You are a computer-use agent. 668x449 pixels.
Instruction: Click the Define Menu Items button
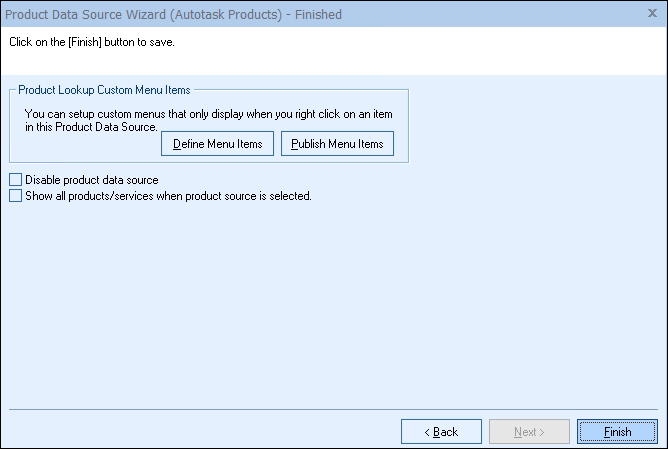[x=217, y=144]
